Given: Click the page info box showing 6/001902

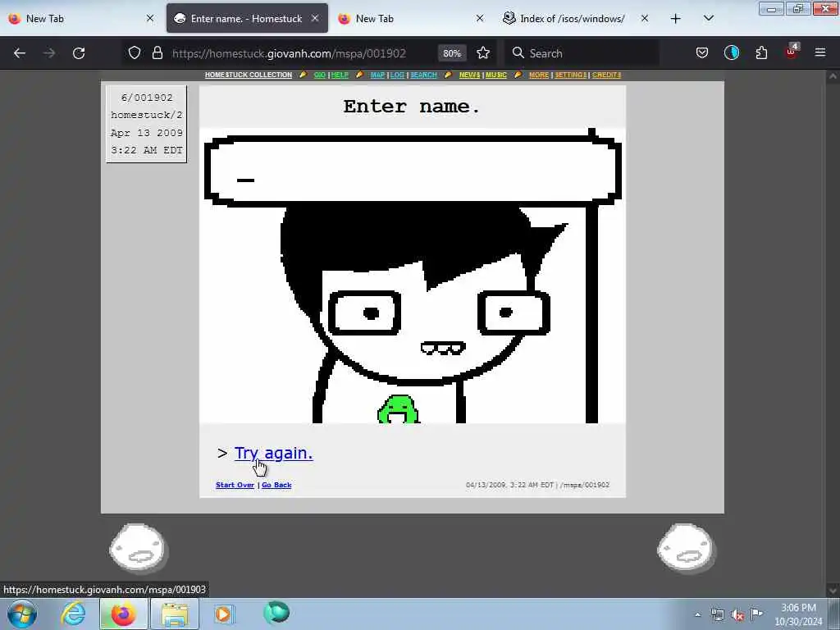Looking at the screenshot, I should [x=147, y=124].
